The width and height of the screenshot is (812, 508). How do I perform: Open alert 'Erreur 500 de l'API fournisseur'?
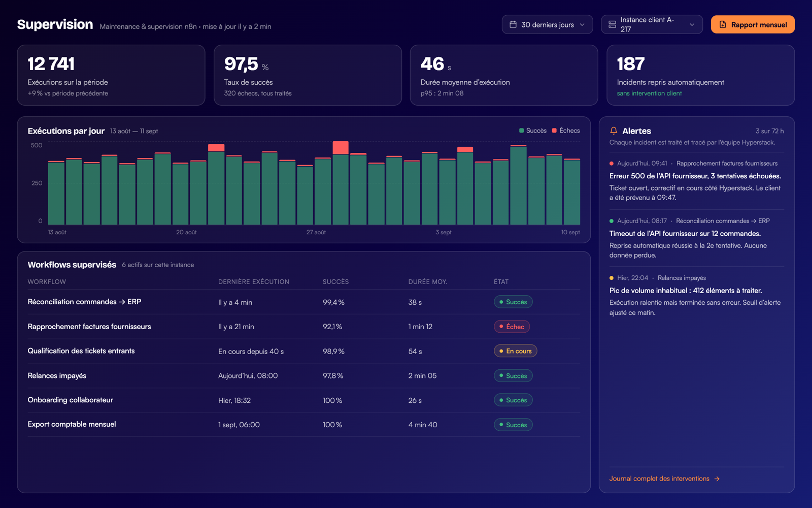696,181
